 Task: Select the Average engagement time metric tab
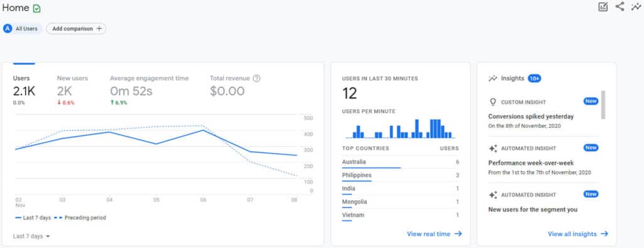point(149,90)
